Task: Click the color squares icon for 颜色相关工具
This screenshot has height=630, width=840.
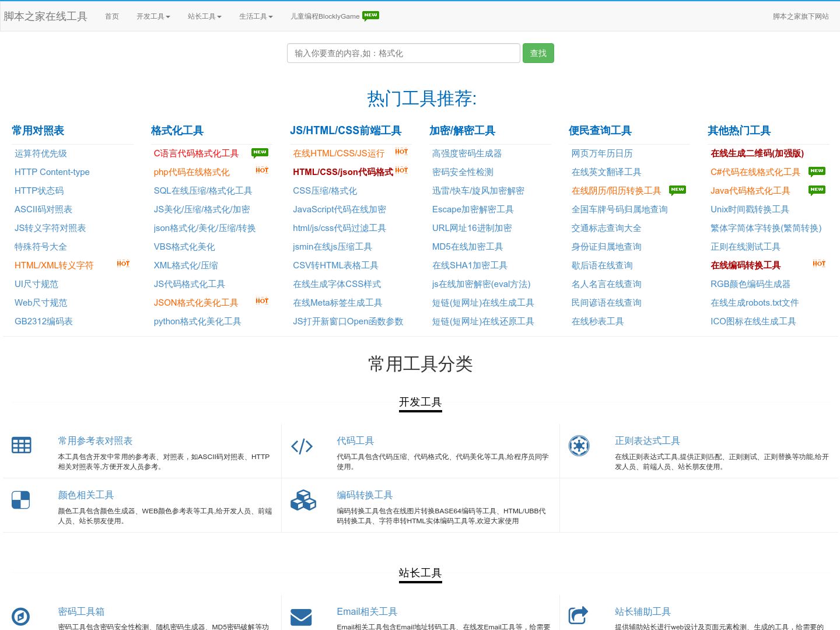Action: point(20,500)
